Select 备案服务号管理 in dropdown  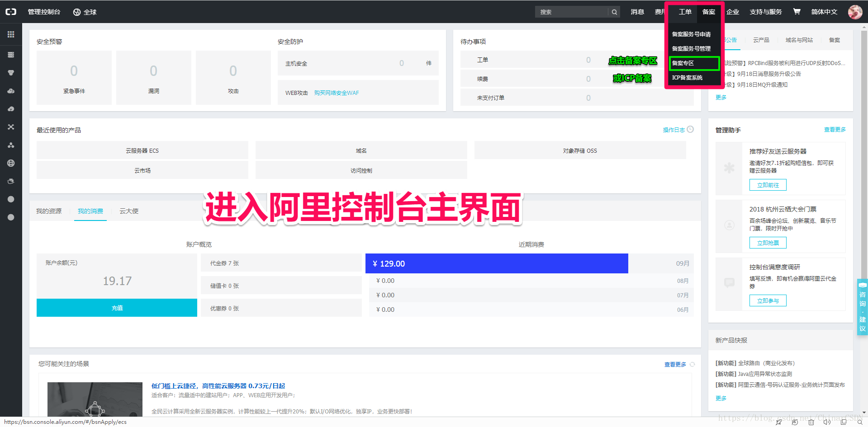pyautogui.click(x=691, y=49)
